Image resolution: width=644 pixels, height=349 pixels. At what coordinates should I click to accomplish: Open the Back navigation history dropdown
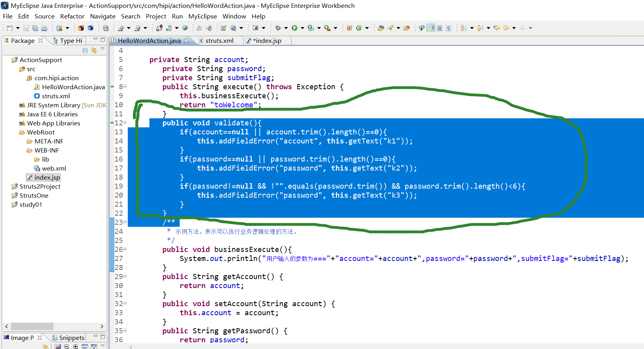tap(514, 28)
